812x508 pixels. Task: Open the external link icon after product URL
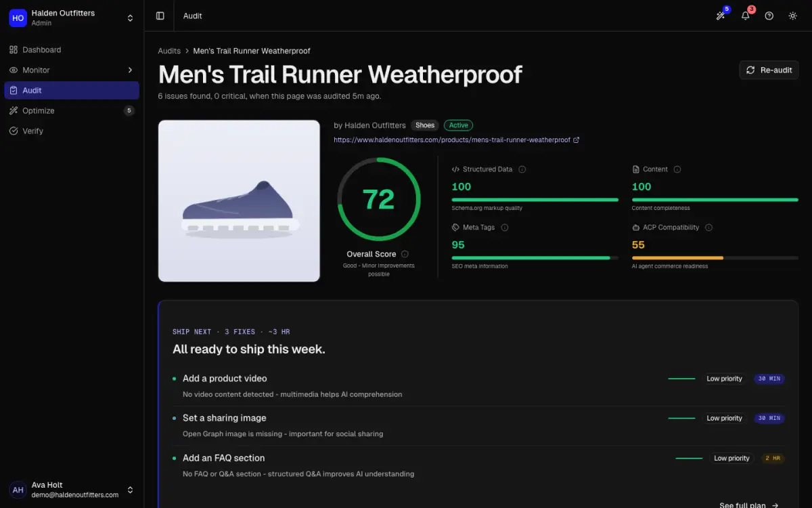pyautogui.click(x=577, y=140)
